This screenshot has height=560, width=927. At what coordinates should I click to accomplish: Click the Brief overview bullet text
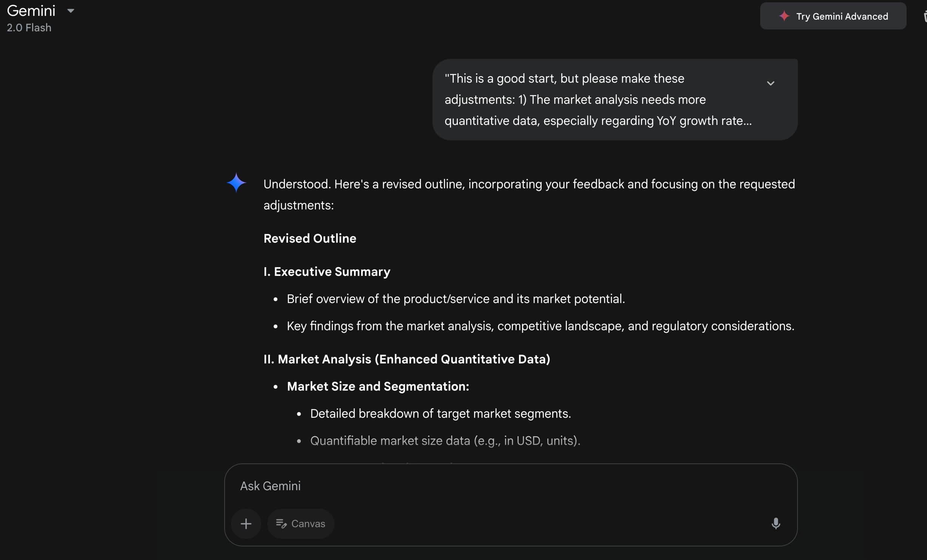456,299
